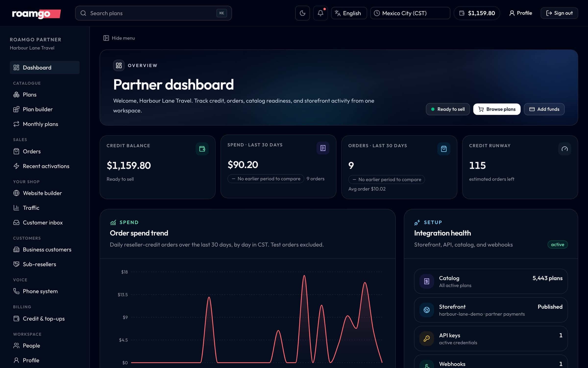The width and height of the screenshot is (588, 368).
Task: Click the Overview grid icon
Action: pos(119,66)
